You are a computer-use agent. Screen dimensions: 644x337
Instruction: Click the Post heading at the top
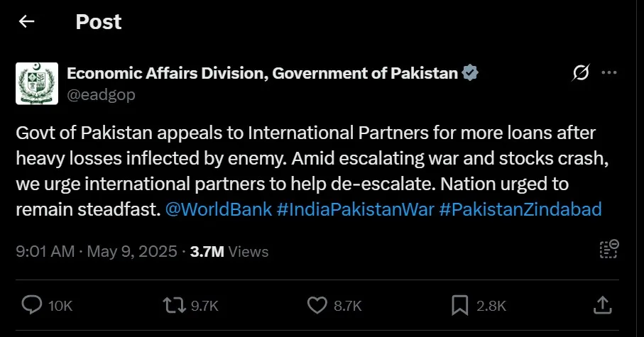[99, 22]
